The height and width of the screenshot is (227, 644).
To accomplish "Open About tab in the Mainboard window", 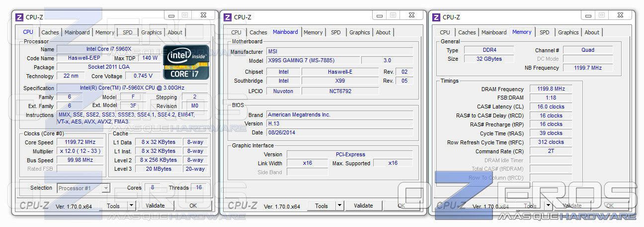I will coord(383,32).
